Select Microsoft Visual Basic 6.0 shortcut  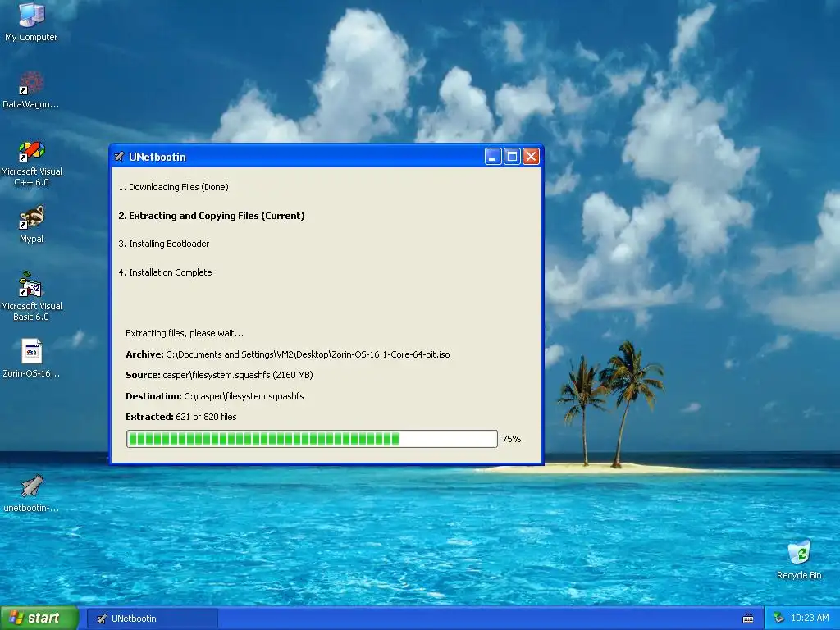(32, 296)
